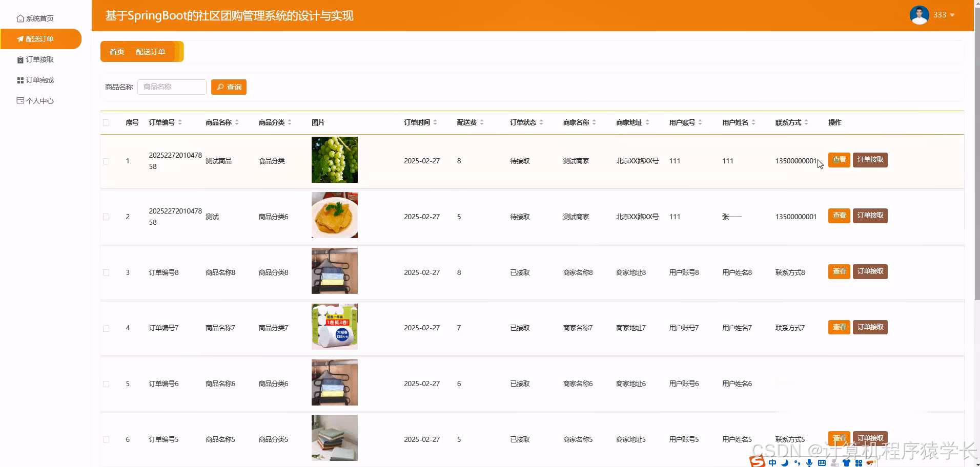Open the tissue rolls thumbnail in row 4

(x=335, y=327)
